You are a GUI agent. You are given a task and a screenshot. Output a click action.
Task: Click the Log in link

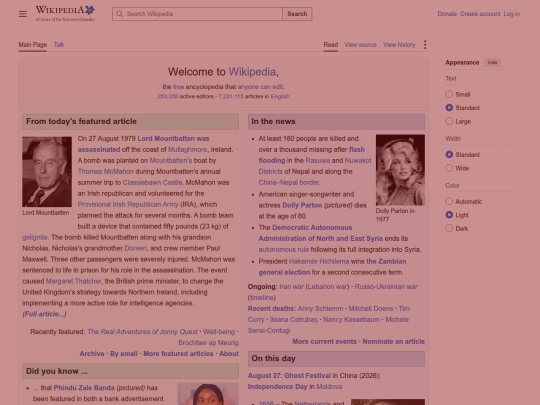tap(512, 14)
